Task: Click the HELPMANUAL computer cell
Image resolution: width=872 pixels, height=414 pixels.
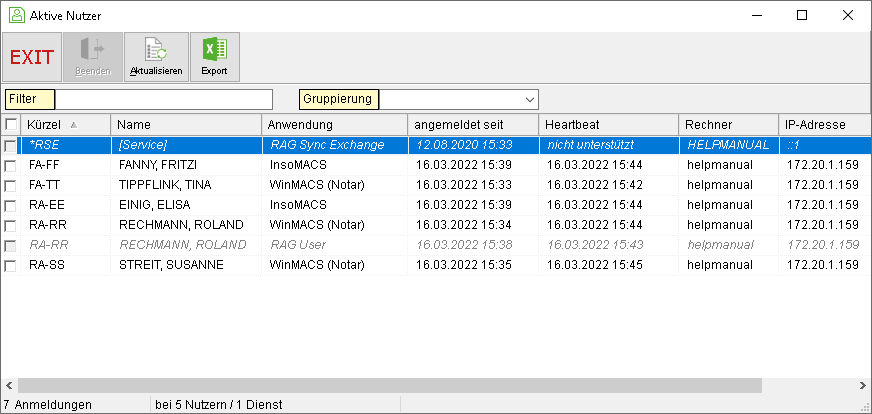Action: click(x=729, y=145)
